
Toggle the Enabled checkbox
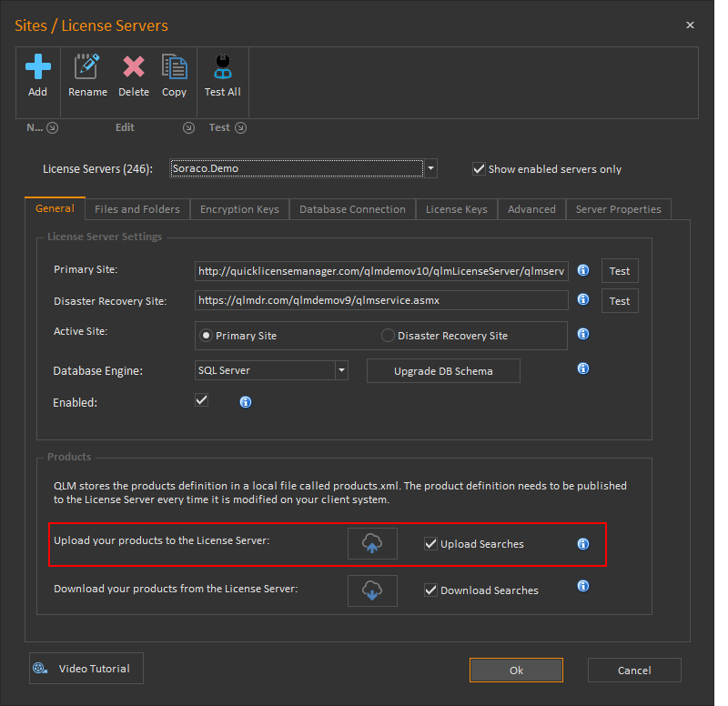[201, 400]
